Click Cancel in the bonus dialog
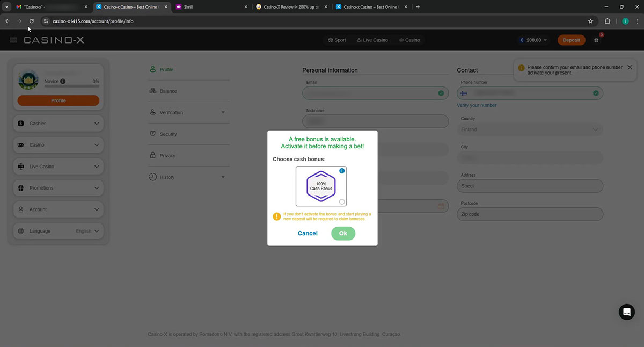The image size is (644, 347). pos(308,234)
